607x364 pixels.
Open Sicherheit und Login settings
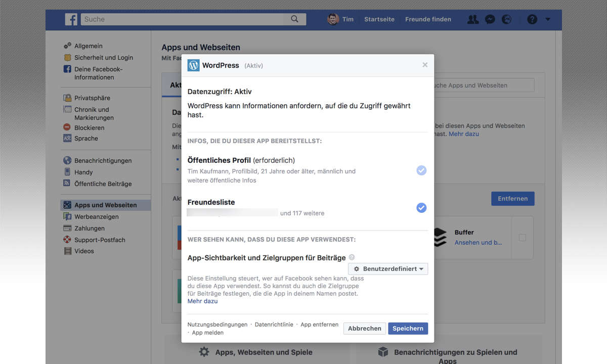click(x=104, y=58)
